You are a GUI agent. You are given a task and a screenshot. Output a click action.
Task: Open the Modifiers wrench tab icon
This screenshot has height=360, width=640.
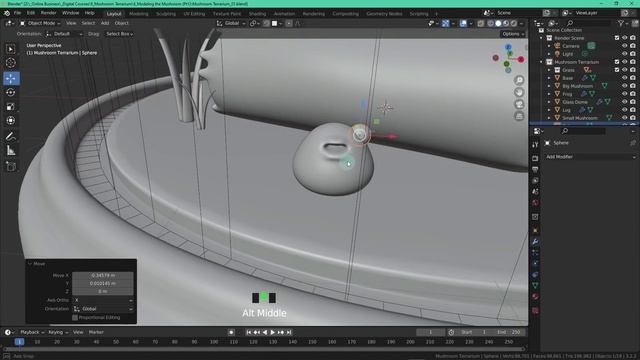(x=535, y=242)
